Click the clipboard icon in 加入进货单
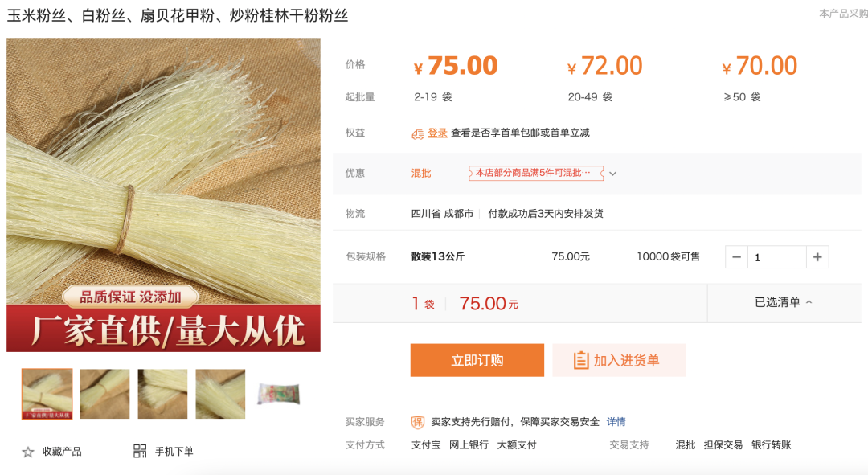The image size is (868, 475). point(581,360)
